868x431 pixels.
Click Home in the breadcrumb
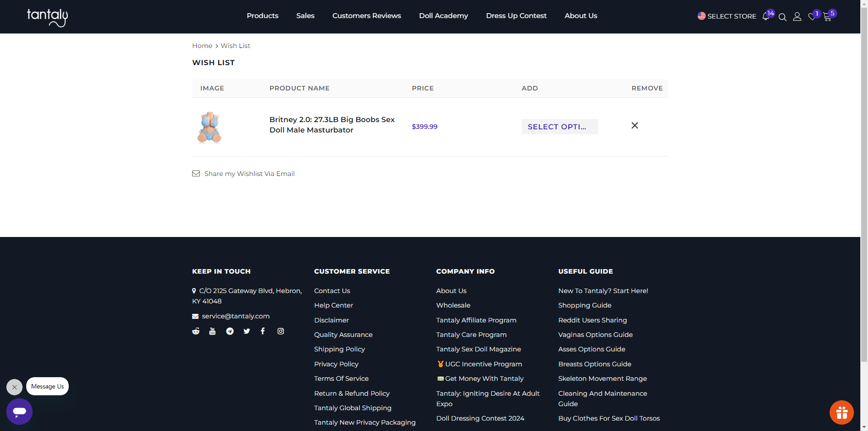pos(202,46)
